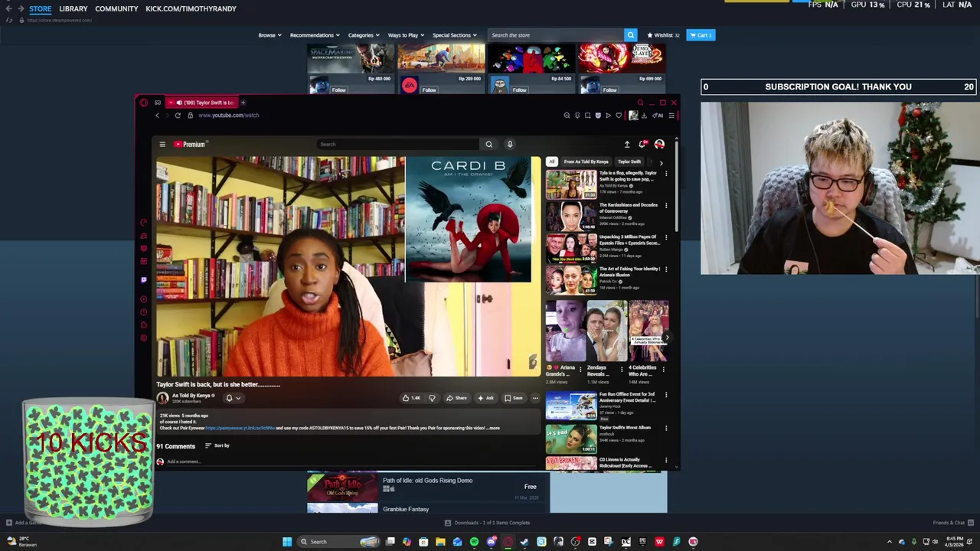Viewport: 980px width, 551px height.
Task: Open Spotify from the taskbar
Action: 474,542
